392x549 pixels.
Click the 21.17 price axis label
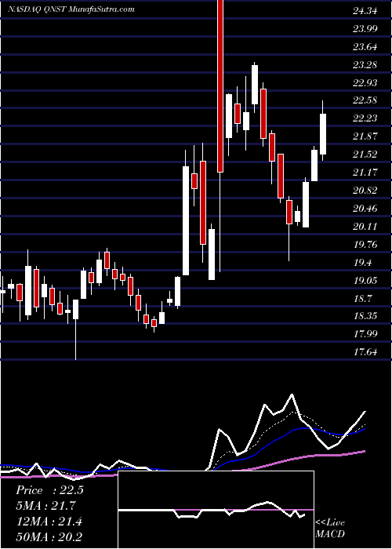365,173
